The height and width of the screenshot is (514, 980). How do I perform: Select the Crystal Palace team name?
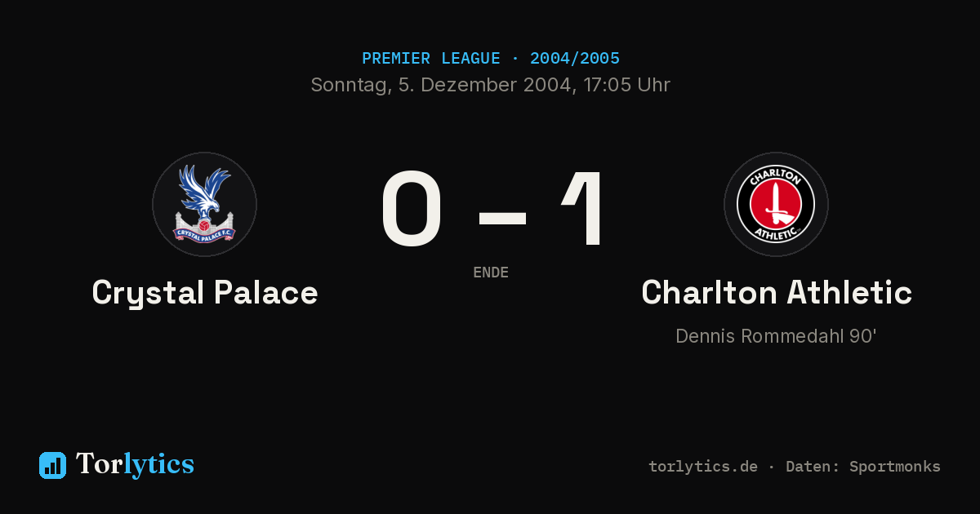(205, 293)
